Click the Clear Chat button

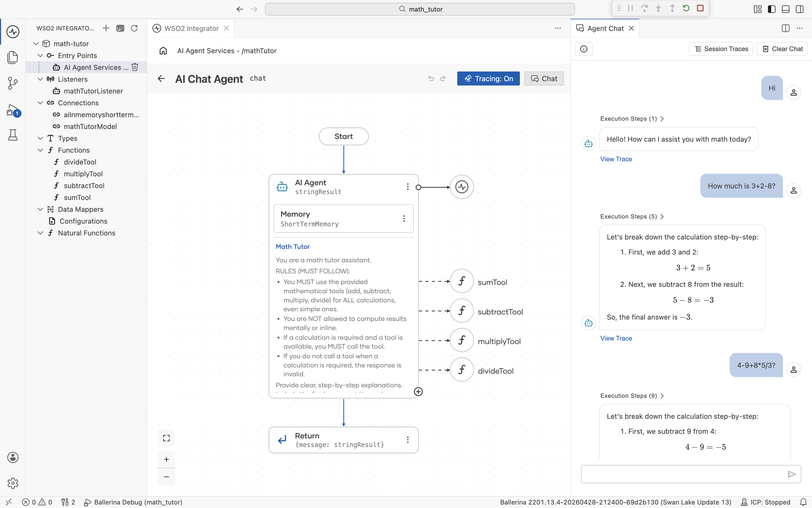[x=782, y=49]
